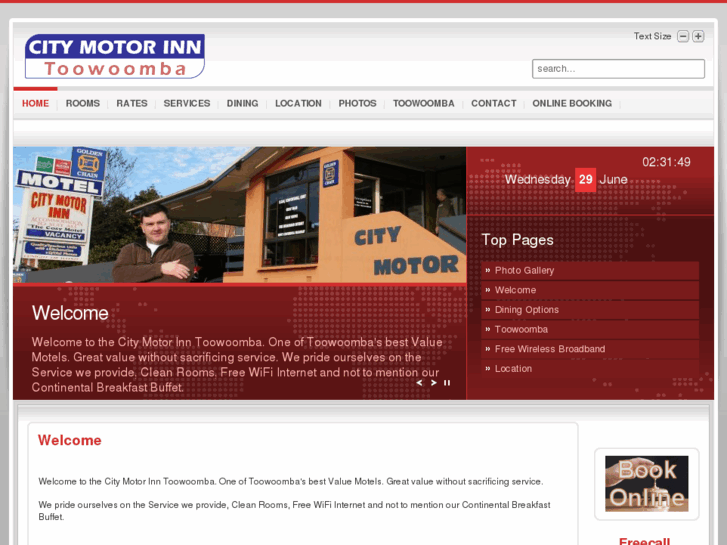Focus the search input field
Image resolution: width=727 pixels, height=545 pixels.
click(x=619, y=69)
